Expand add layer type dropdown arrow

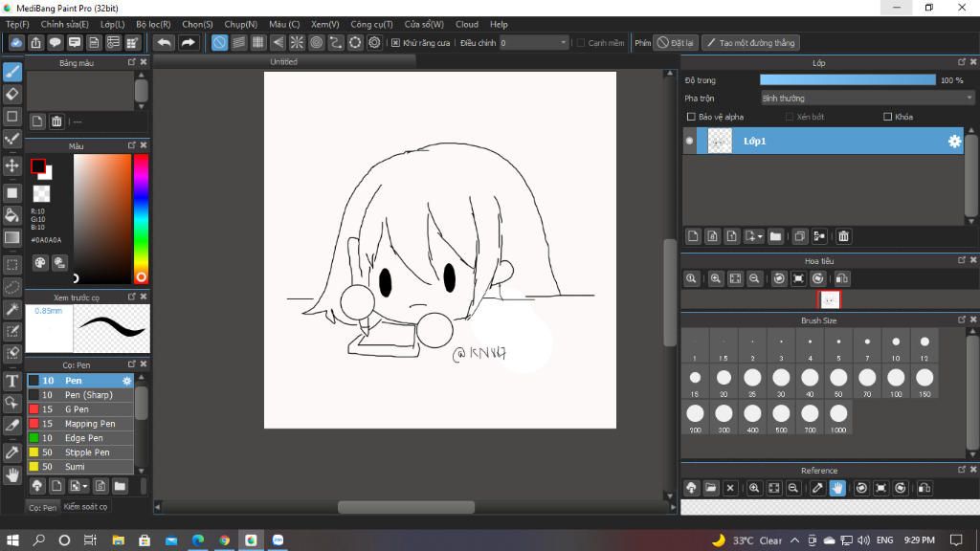(760, 237)
